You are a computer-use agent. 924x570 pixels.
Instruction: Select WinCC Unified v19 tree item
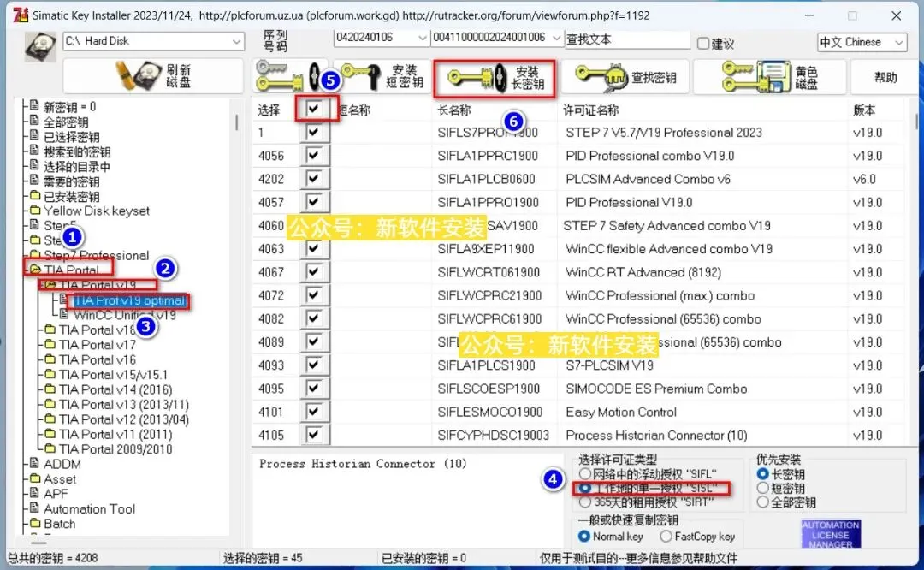pyautogui.click(x=124, y=315)
